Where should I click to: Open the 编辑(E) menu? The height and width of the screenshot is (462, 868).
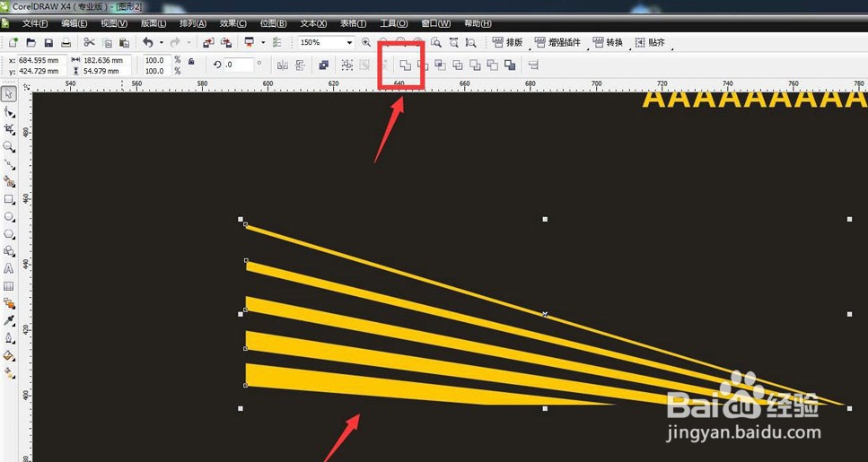75,24
